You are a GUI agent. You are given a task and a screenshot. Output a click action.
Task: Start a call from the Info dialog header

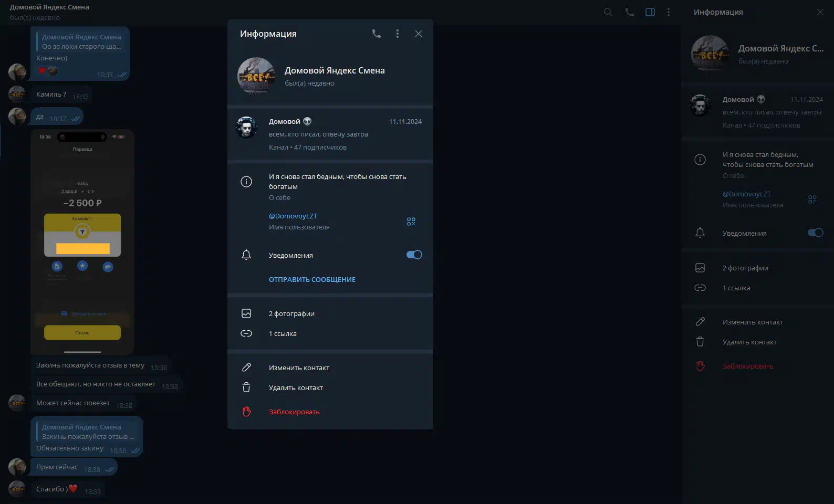point(377,34)
